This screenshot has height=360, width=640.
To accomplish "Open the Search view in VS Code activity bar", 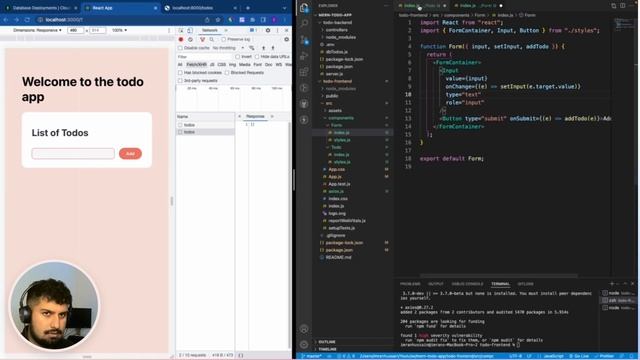I will click(304, 24).
